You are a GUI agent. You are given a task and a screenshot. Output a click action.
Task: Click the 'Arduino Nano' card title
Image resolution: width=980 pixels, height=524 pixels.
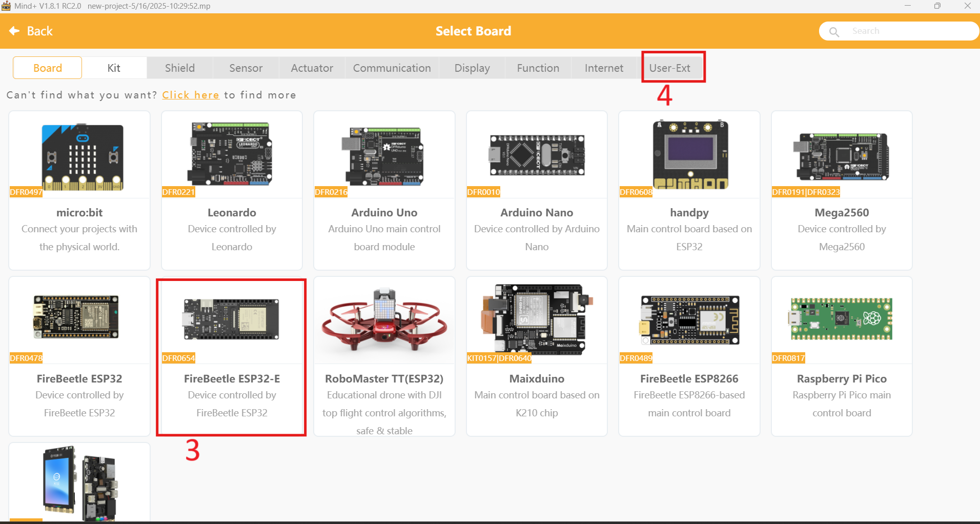pos(537,213)
